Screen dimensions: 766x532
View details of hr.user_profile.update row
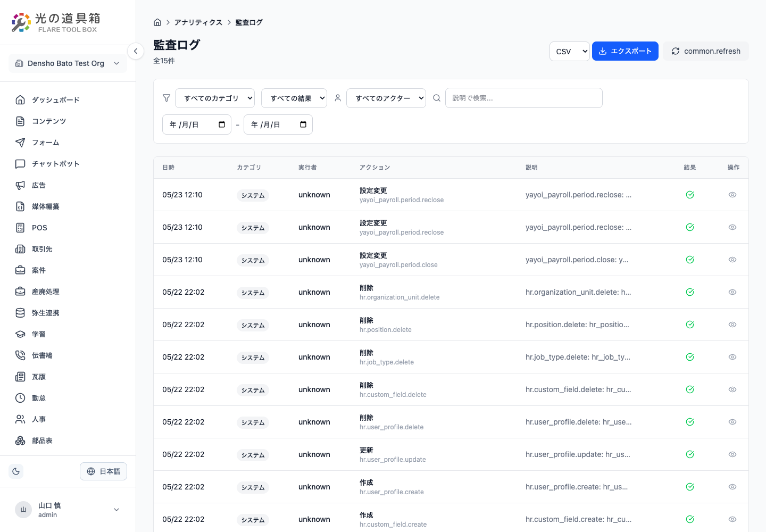point(732,454)
